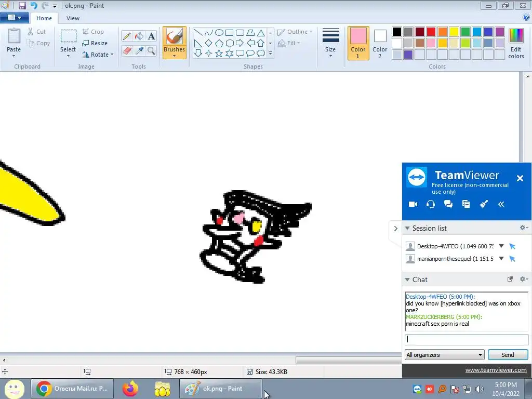Open www.teamviewer.com link
This screenshot has width=532, height=399.
pos(496,370)
